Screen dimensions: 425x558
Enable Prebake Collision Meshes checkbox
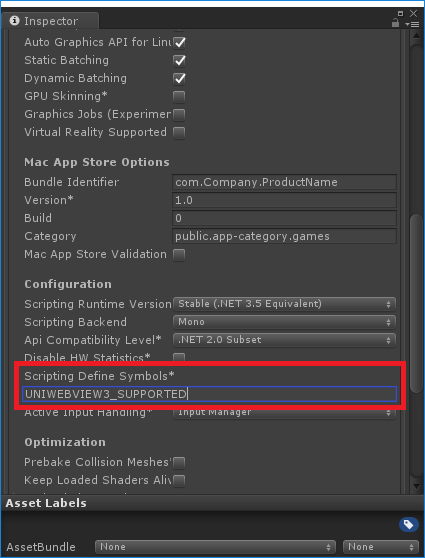[x=179, y=462]
